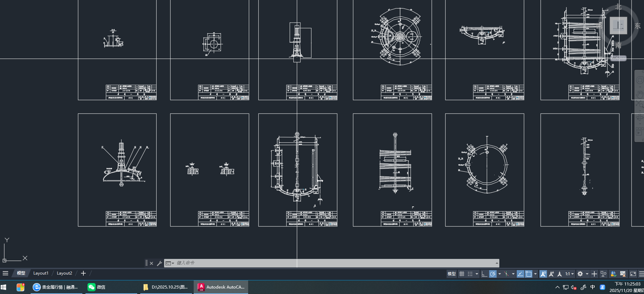
Task: Click graphics performance warning icon
Action: click(x=623, y=274)
